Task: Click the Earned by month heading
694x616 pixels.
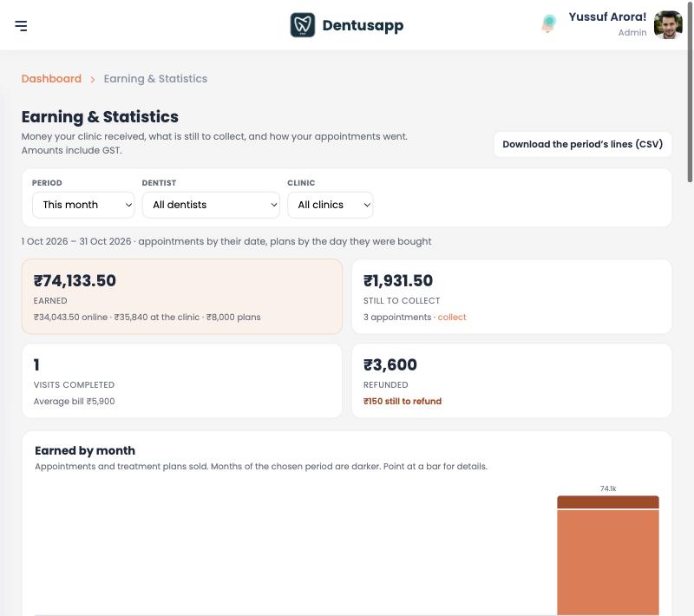Action: point(85,450)
